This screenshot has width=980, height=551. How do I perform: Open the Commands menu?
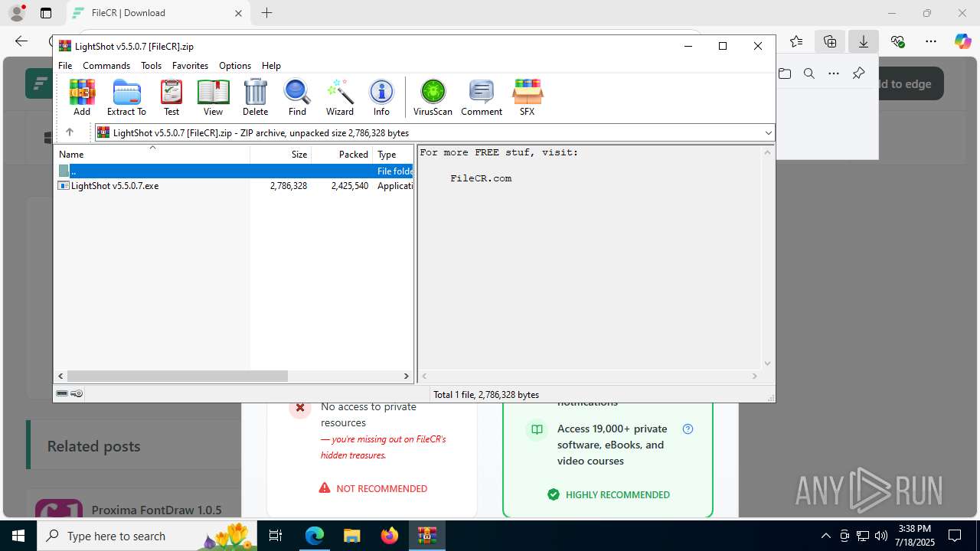106,66
